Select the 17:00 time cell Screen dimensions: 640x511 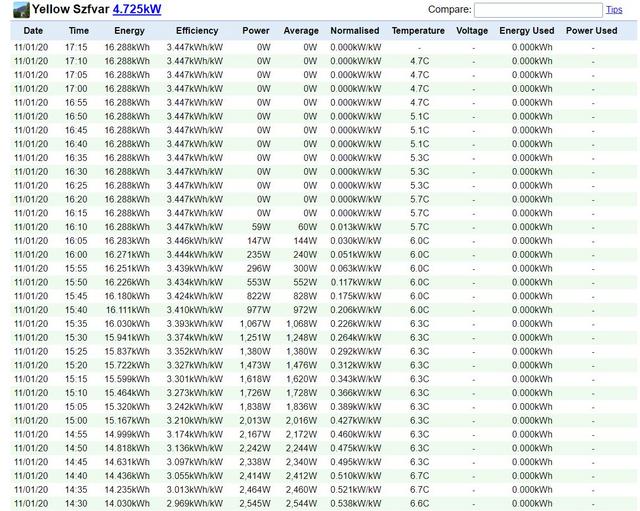tap(76, 89)
